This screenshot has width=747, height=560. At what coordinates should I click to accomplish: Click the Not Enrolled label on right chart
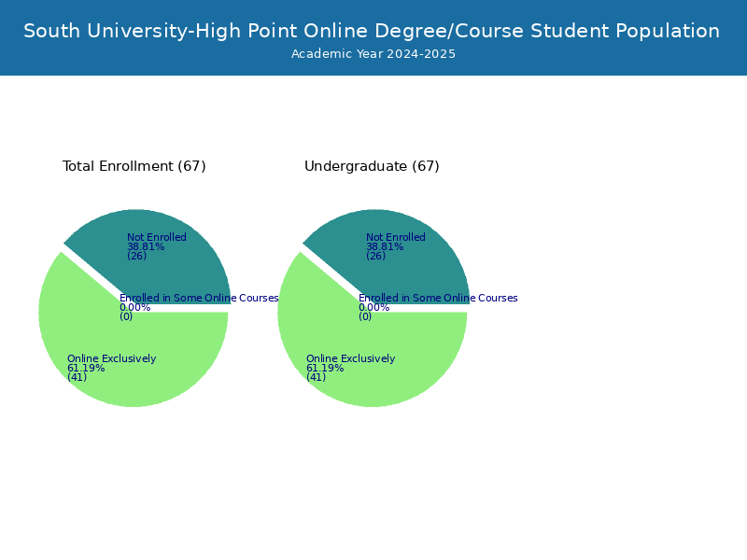(x=397, y=237)
